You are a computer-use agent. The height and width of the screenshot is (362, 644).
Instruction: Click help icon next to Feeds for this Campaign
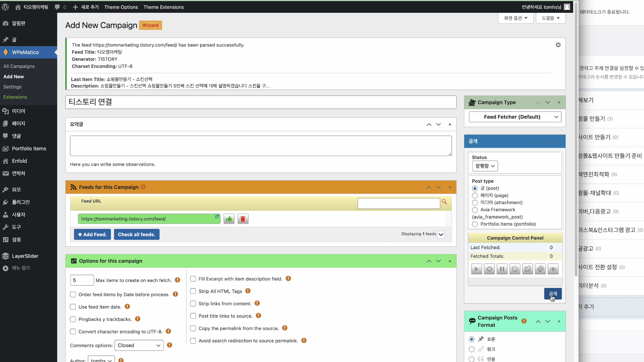[x=143, y=187]
